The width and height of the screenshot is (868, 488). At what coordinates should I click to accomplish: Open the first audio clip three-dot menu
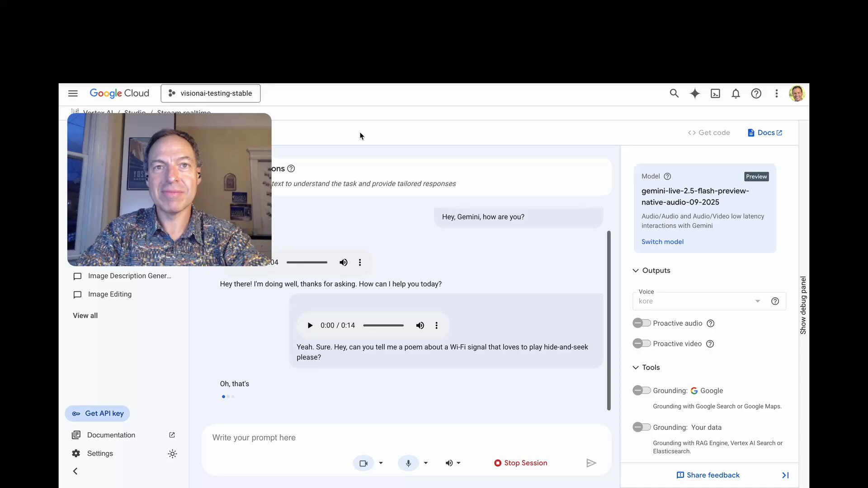point(360,262)
